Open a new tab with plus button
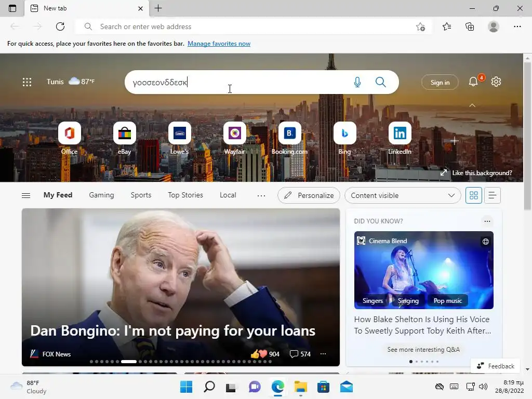 (x=158, y=8)
